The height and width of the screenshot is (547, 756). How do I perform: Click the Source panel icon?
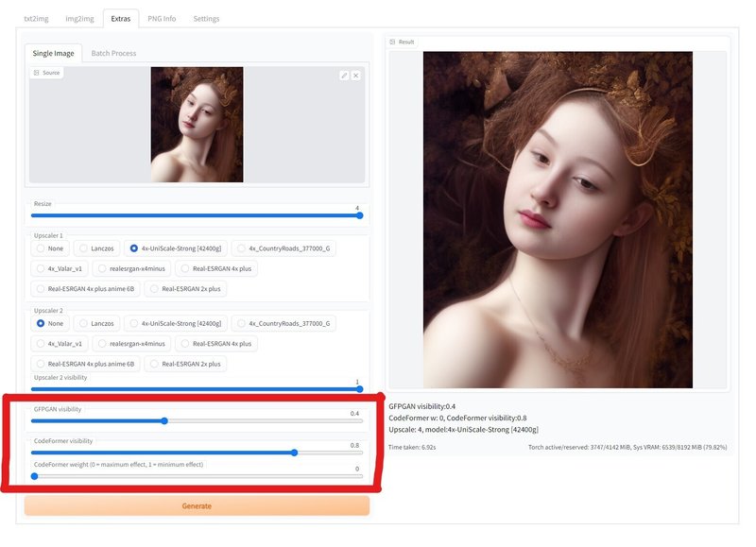[x=38, y=72]
